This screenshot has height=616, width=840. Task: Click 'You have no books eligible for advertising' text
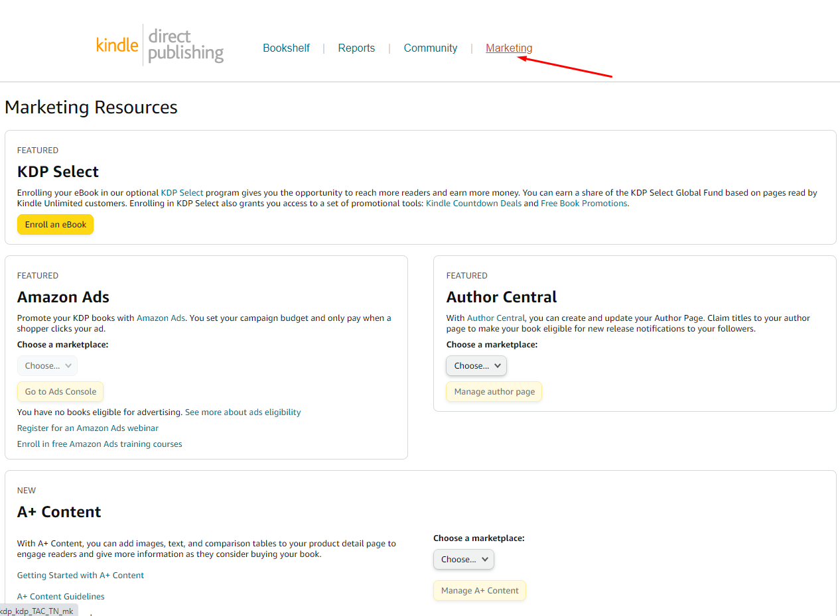100,412
